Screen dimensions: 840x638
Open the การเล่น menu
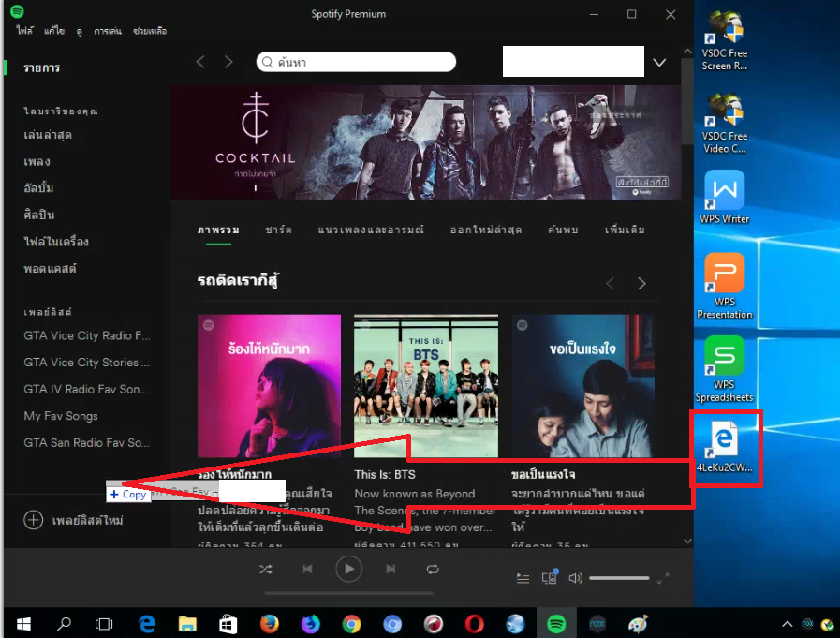pos(108,31)
